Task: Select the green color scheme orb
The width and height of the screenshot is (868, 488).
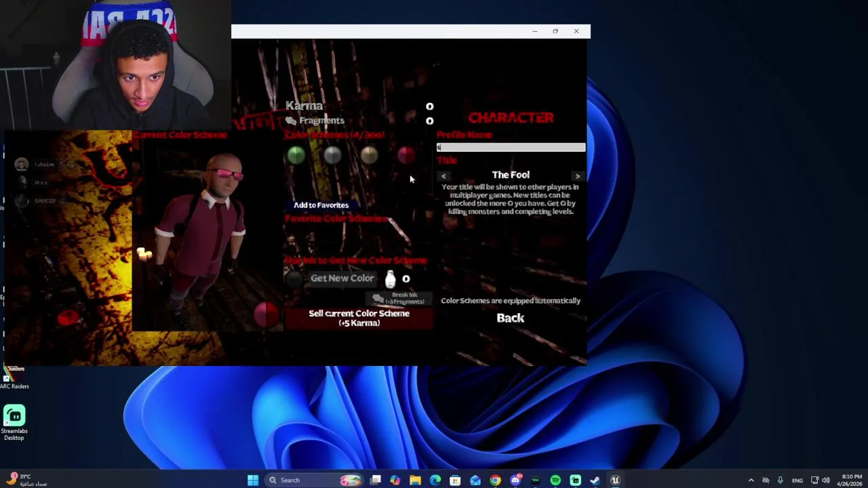Action: 296,156
